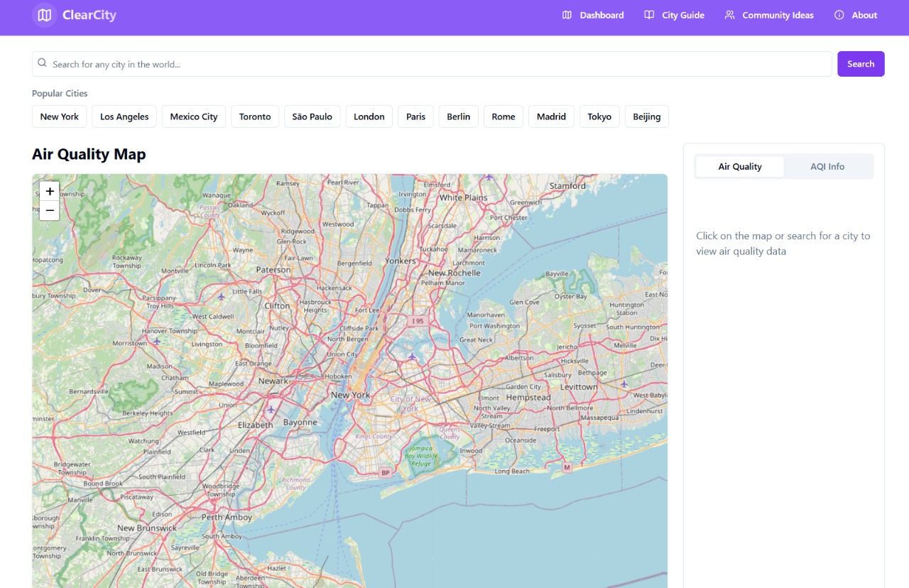The width and height of the screenshot is (909, 588).
Task: Open the Community Ideas nav link
Action: 778,15
